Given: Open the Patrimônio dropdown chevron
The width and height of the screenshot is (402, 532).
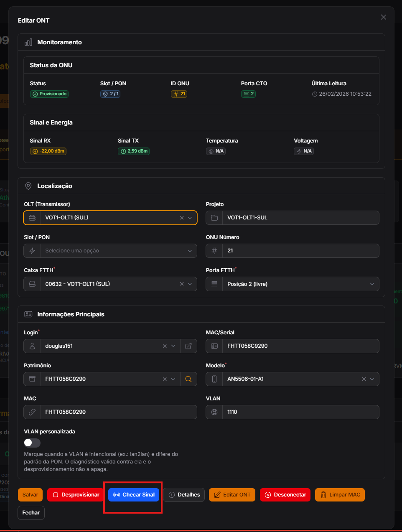Looking at the screenshot, I should coord(173,379).
